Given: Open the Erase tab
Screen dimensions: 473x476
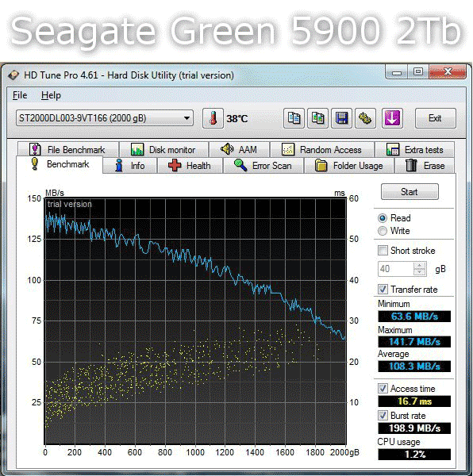Looking at the screenshot, I should coord(425,166).
